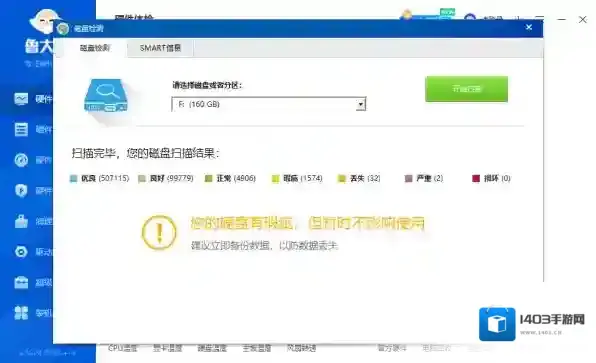Close the disk check dialog
This screenshot has width=596, height=363.
pyautogui.click(x=529, y=27)
